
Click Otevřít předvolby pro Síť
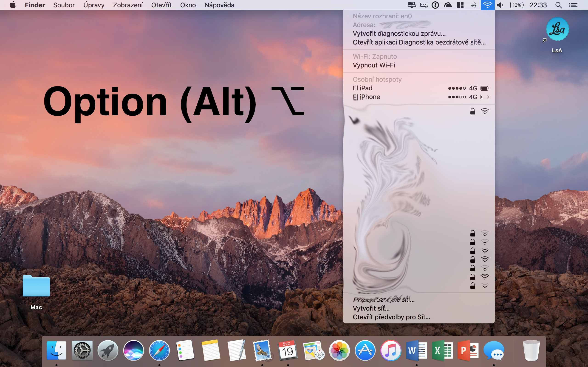click(x=391, y=317)
